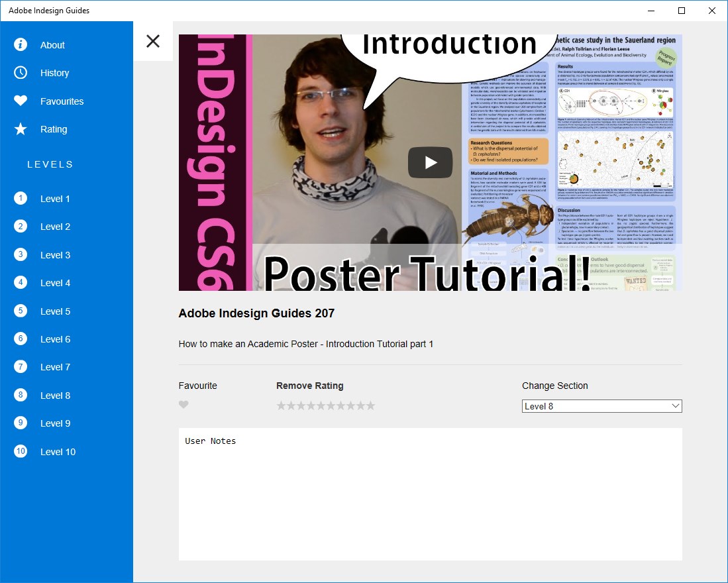Select the Level 7 number badge

(x=21, y=367)
